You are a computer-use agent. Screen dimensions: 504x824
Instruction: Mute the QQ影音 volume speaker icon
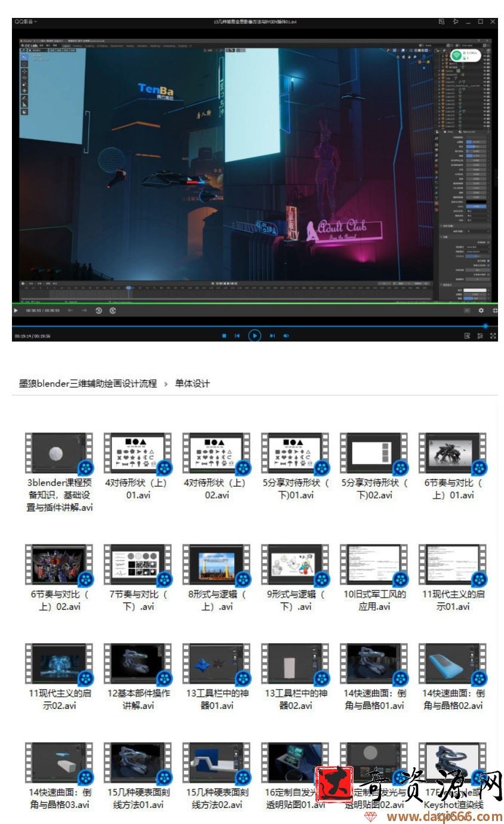click(x=286, y=336)
